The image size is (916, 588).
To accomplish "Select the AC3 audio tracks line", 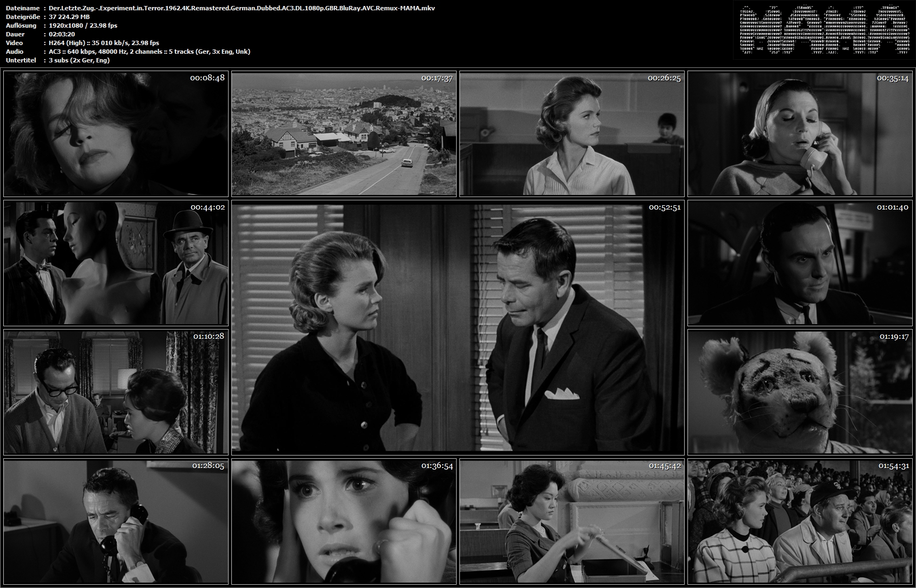I will pyautogui.click(x=149, y=52).
